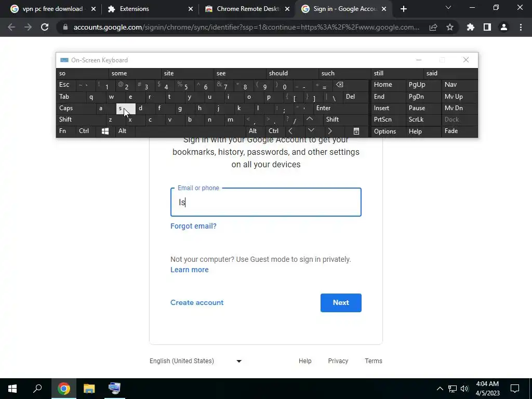Click the space bar on On-Screen Keyboard
532x399 pixels.
click(x=190, y=131)
